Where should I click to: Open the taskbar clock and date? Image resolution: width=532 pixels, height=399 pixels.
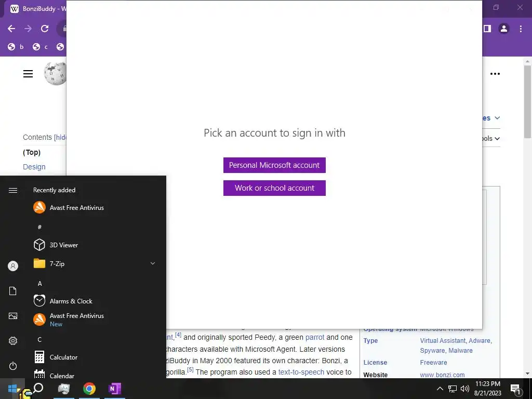(x=487, y=389)
